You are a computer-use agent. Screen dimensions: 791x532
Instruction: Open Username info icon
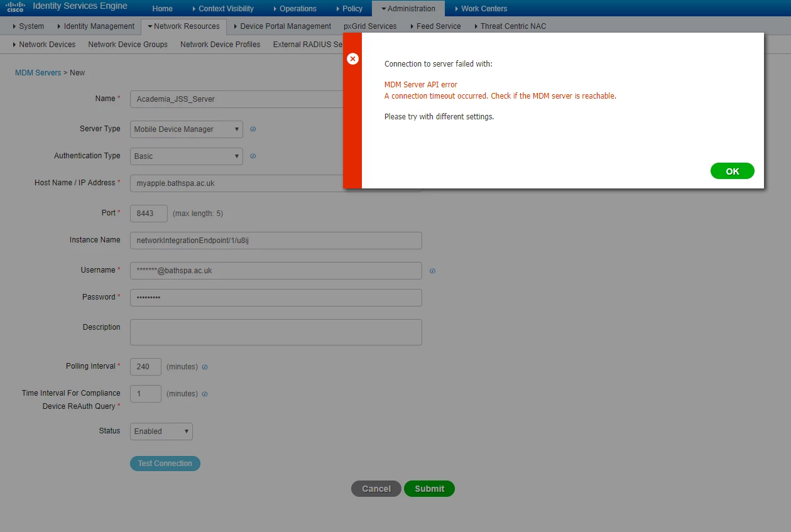pyautogui.click(x=432, y=271)
